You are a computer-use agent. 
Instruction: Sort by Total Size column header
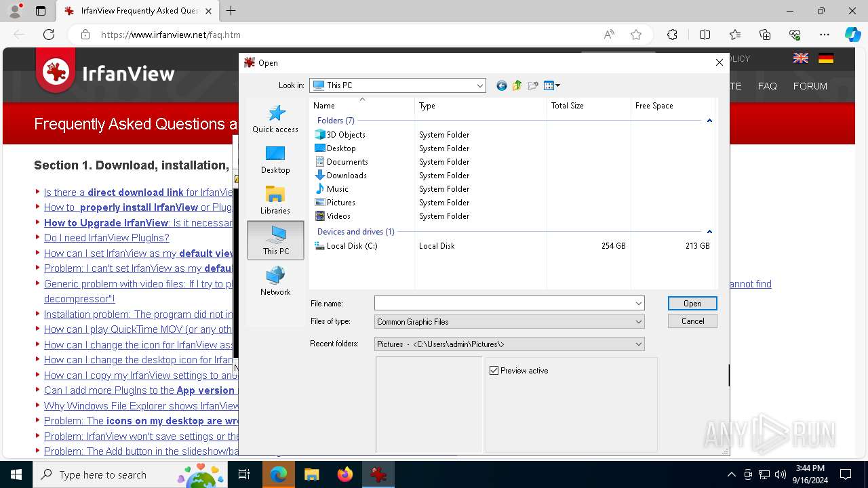589,106
